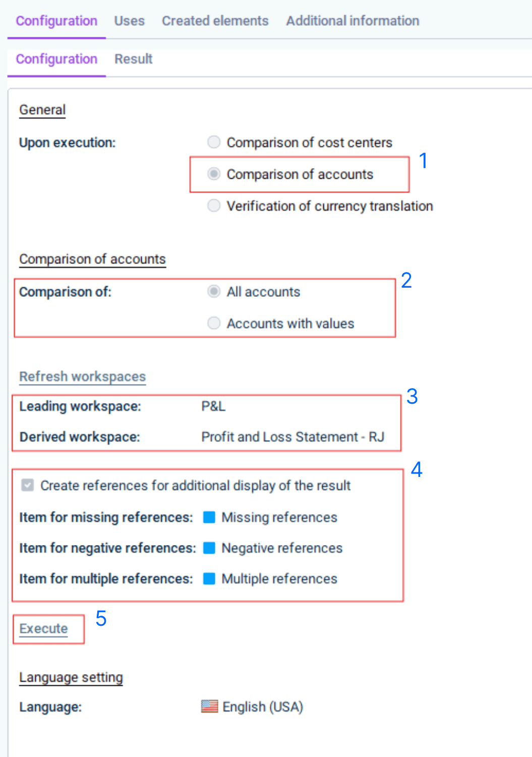532x757 pixels.
Task: Click the Execute link
Action: pyautogui.click(x=43, y=628)
